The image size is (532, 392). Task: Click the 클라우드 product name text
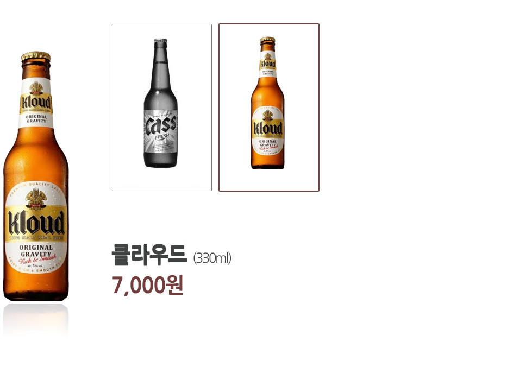point(149,255)
